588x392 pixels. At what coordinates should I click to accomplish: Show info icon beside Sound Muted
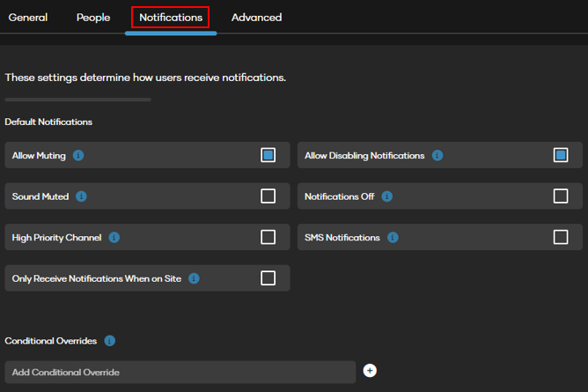pos(81,196)
